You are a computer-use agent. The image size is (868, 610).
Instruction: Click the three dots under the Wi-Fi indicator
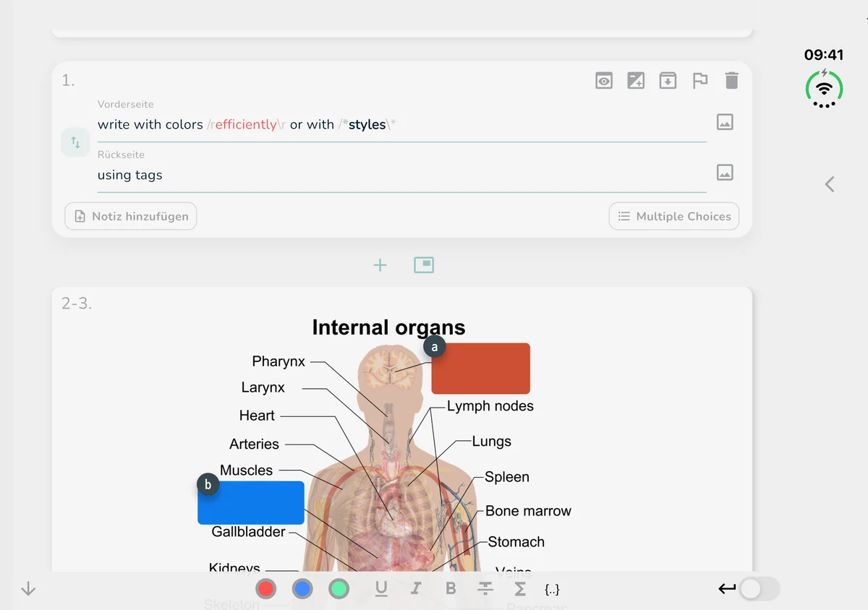pyautogui.click(x=824, y=106)
